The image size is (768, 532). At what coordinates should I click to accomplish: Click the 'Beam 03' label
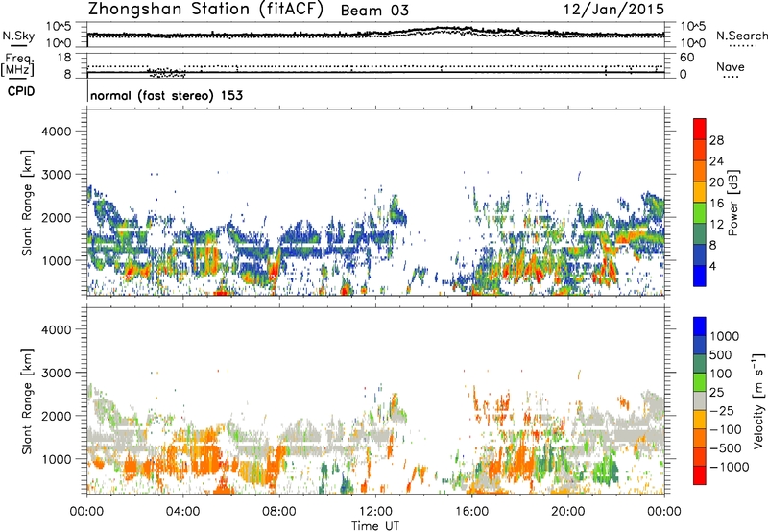pyautogui.click(x=374, y=11)
